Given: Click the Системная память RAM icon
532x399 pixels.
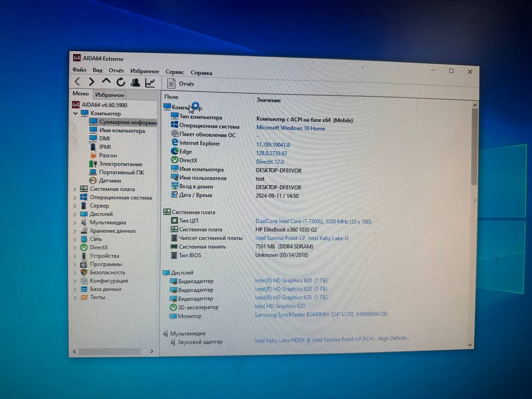Looking at the screenshot, I should coord(174,246).
